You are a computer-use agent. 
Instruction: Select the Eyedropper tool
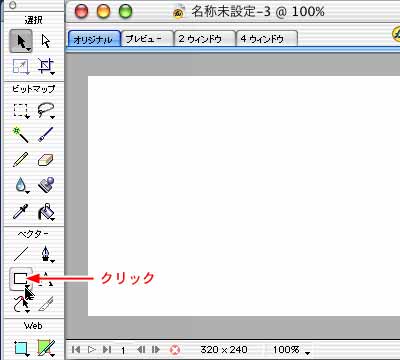(21, 211)
